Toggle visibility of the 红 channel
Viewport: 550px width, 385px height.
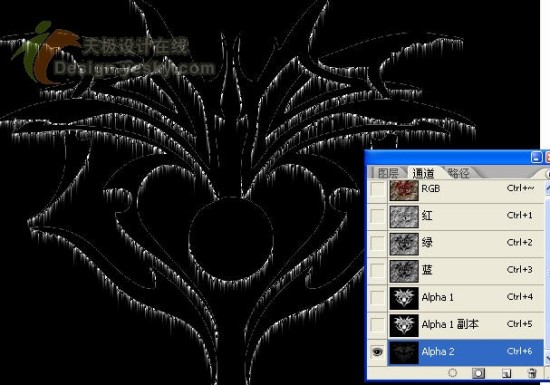click(377, 216)
